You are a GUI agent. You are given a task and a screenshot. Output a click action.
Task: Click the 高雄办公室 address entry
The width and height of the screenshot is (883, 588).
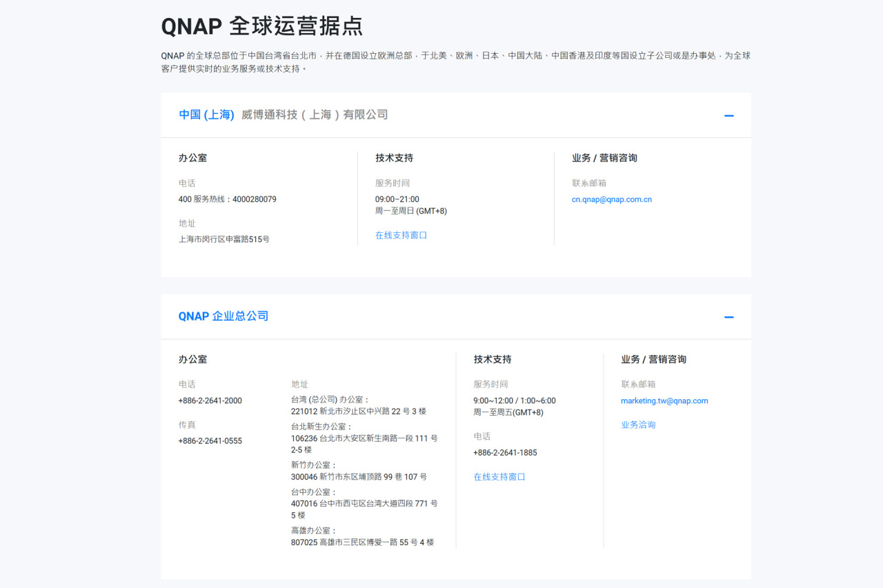[363, 536]
